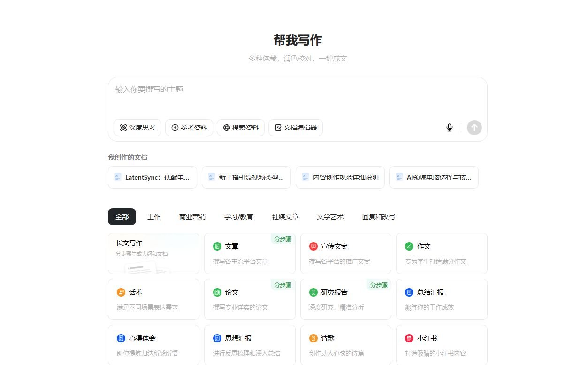Open the 内容创作规范详细说明 document
Screen dimensions: 588x365
340,177
